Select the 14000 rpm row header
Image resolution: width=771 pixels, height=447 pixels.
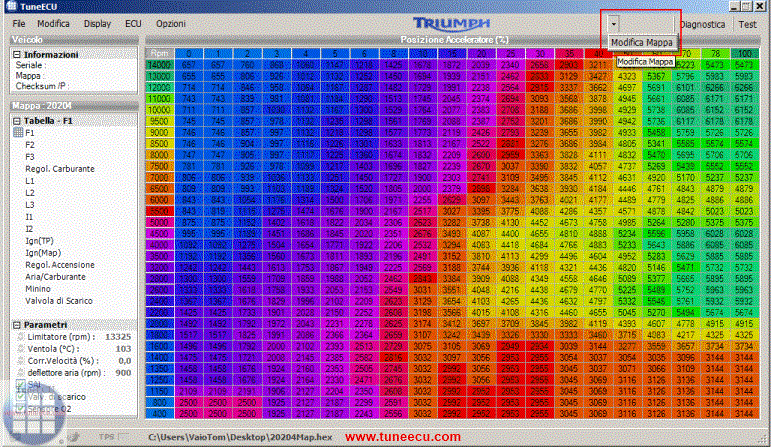(160, 65)
